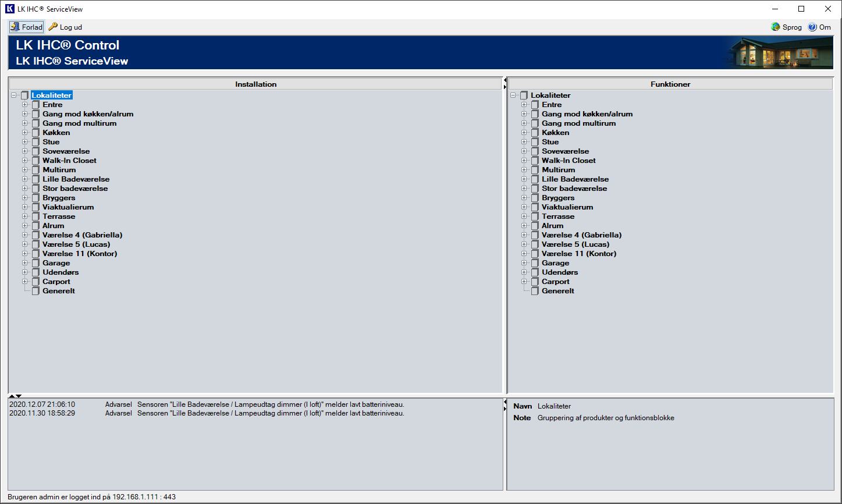Image resolution: width=842 pixels, height=504 pixels.
Task: Click Køkken icon in Funktioner tree
Action: tap(535, 133)
